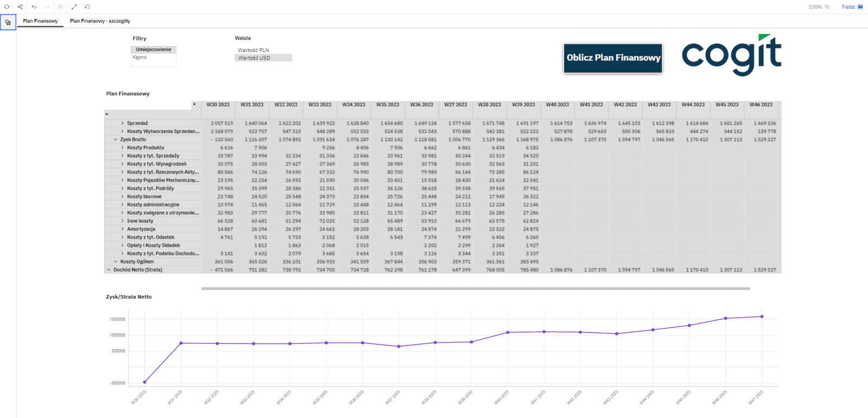Click the refresh data icon in toolbar
The height and width of the screenshot is (418, 868).
click(7, 7)
